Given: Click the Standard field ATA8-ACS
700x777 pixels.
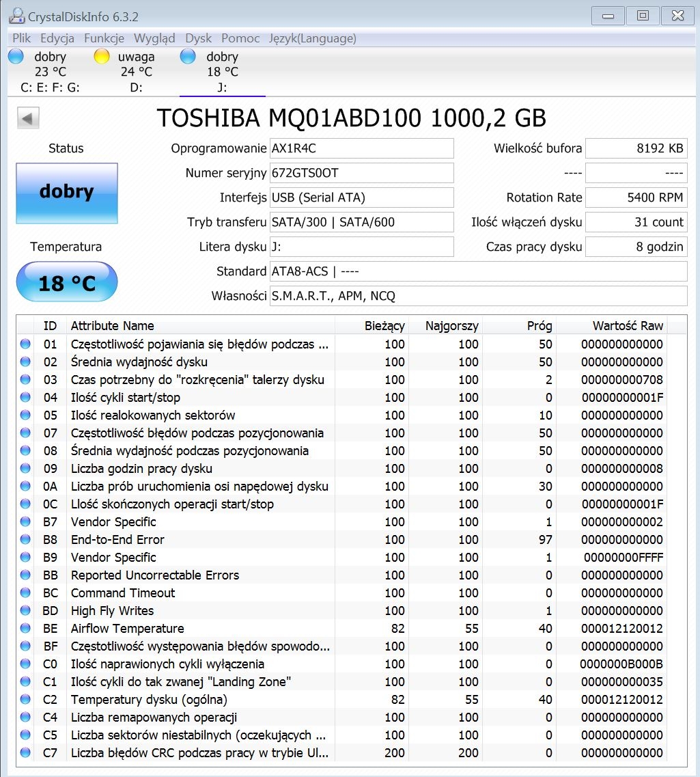Looking at the screenshot, I should pos(478,271).
